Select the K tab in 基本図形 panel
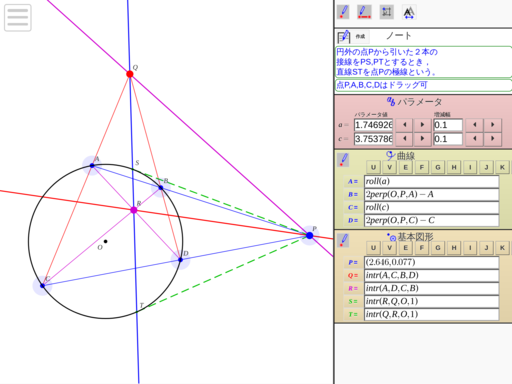 (x=502, y=248)
